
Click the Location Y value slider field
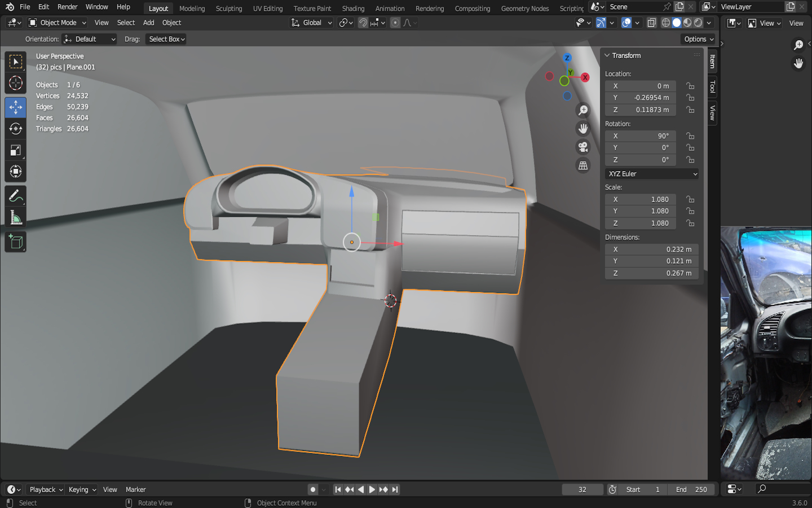641,98
